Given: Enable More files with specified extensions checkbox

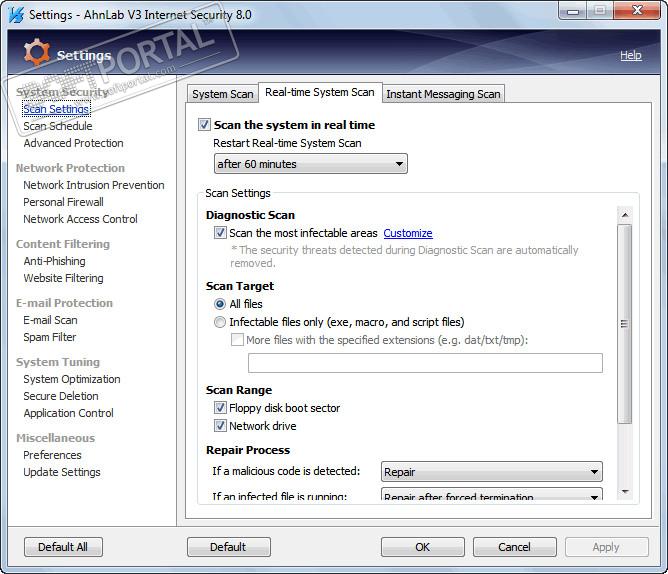Looking at the screenshot, I should (x=237, y=340).
